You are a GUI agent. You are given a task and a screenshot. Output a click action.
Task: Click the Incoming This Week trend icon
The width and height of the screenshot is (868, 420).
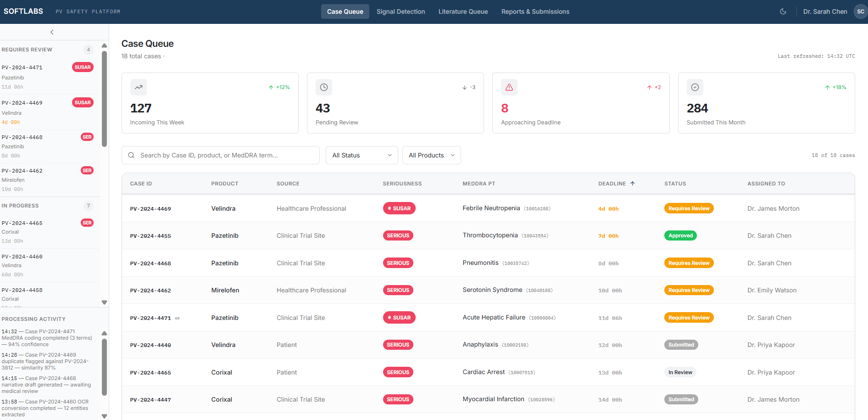(139, 87)
